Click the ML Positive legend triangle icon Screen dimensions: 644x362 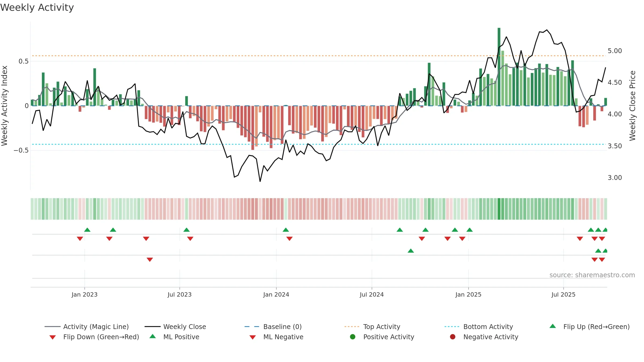tap(153, 336)
